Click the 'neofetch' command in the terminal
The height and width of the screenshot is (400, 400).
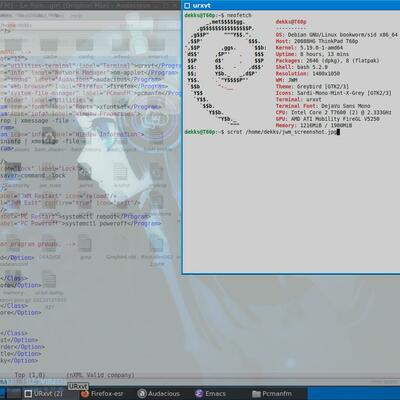tap(239, 15)
